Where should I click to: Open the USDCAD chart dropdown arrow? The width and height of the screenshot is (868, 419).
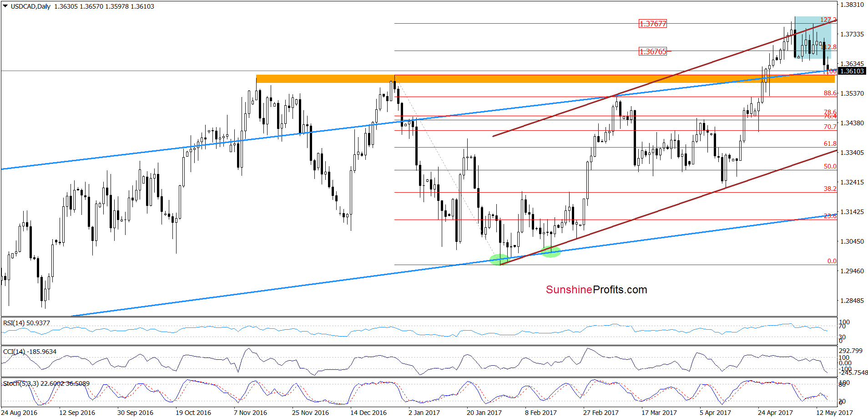coord(5,6)
